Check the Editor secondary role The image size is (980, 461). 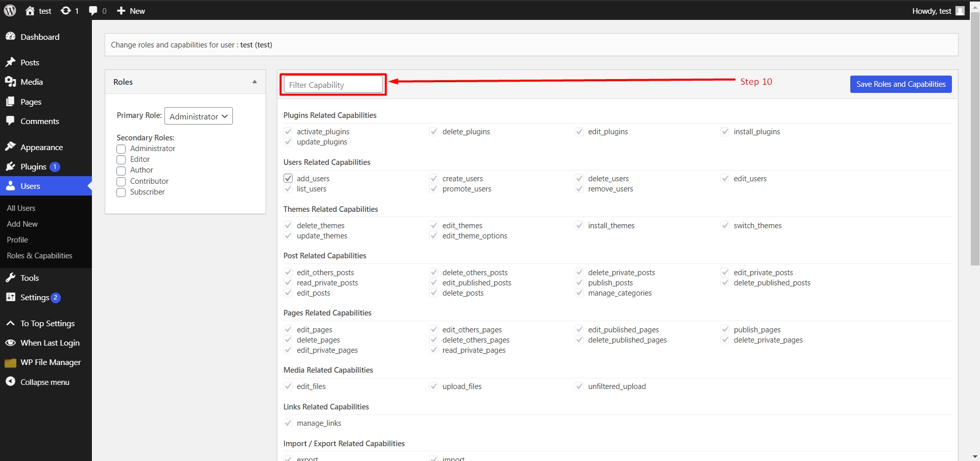[121, 160]
